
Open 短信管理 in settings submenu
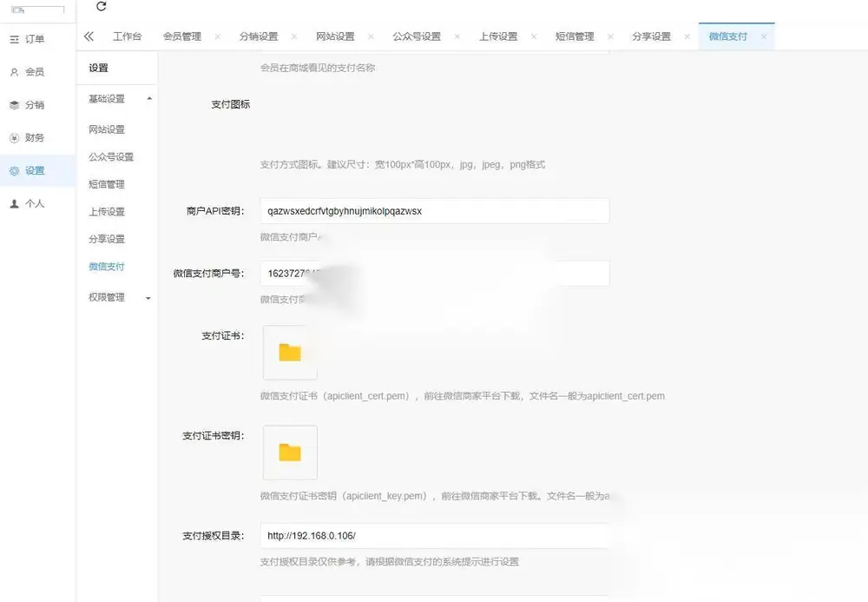tap(107, 184)
